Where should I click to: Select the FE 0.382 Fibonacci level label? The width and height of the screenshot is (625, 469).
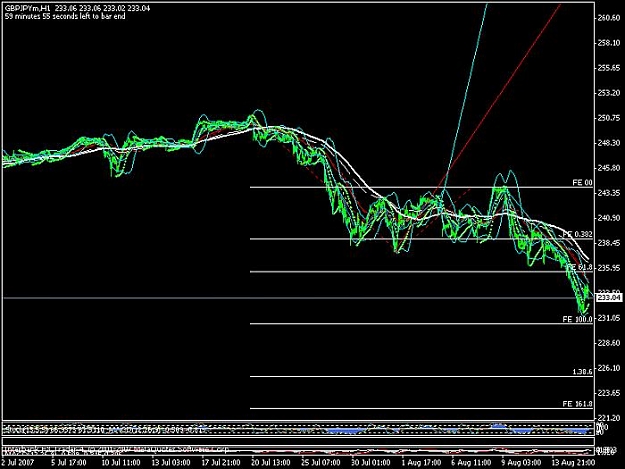pyautogui.click(x=578, y=234)
